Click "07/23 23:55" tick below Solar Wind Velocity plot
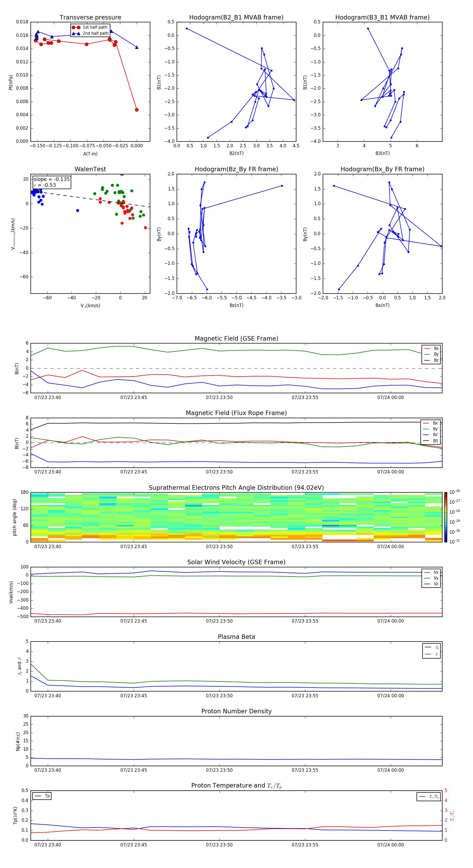This screenshot has width=473, height=868. coord(305,621)
